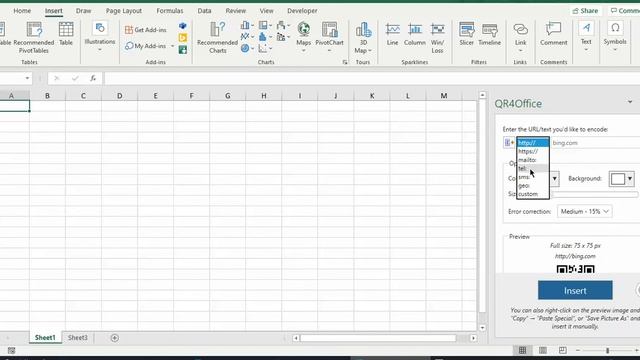Launch the Bing Maps add-in icon
The image size is (640, 360).
pos(182,38)
